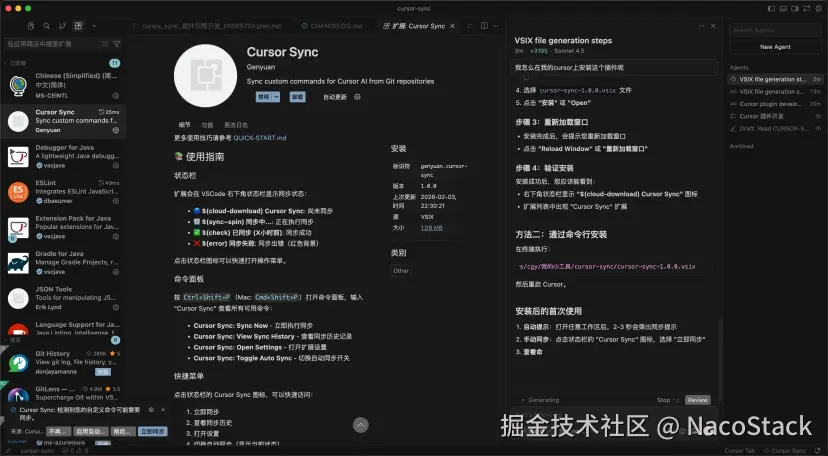Select Chinese (Simplified) language pack extension
Viewport: 828px width, 456px height.
click(63, 86)
